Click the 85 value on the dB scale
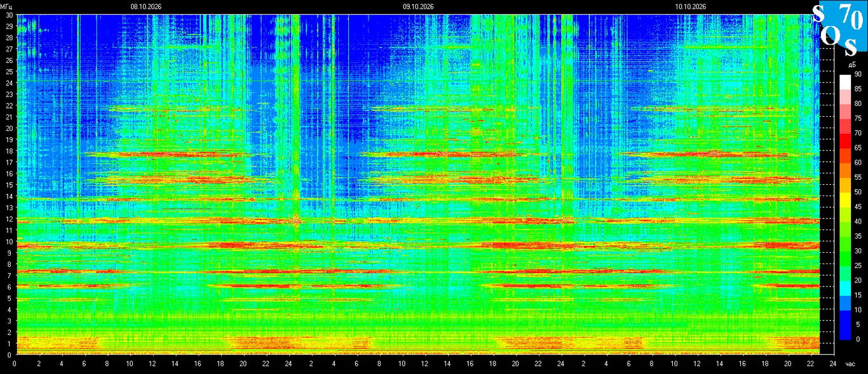This screenshot has width=868, height=374. coord(858,89)
